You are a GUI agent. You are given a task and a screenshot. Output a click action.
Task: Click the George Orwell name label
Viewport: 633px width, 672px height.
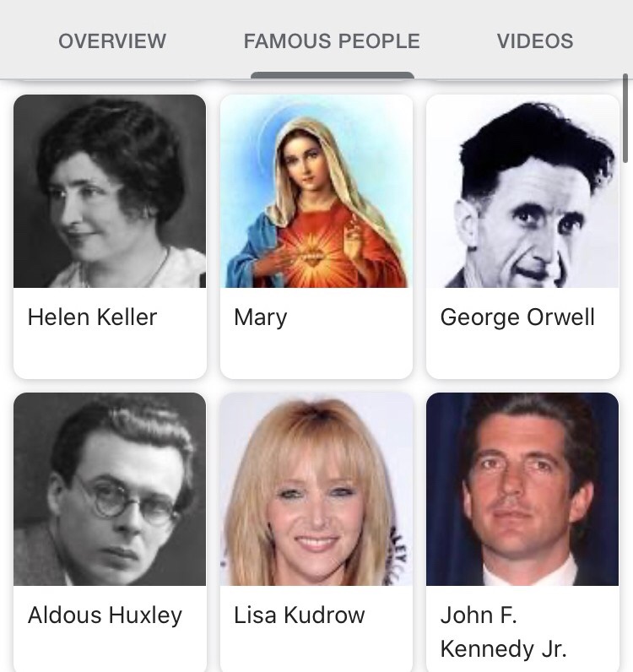pyautogui.click(x=517, y=318)
